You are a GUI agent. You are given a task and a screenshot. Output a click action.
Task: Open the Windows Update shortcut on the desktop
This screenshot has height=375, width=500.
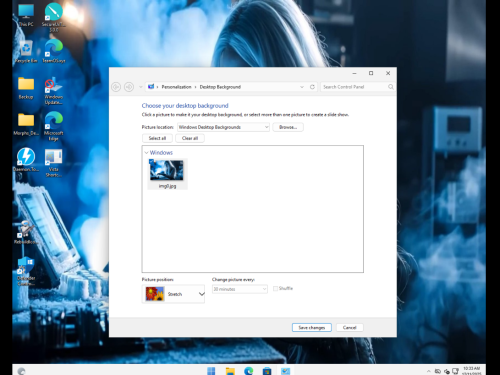point(54,91)
